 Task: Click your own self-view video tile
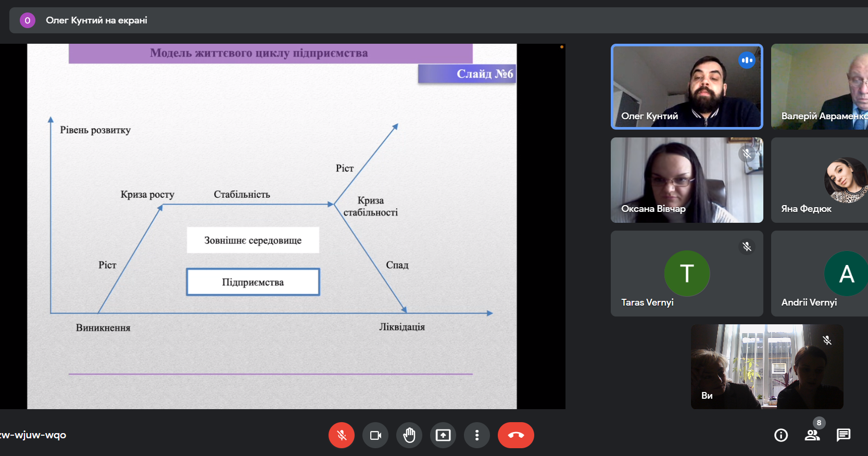pos(766,366)
